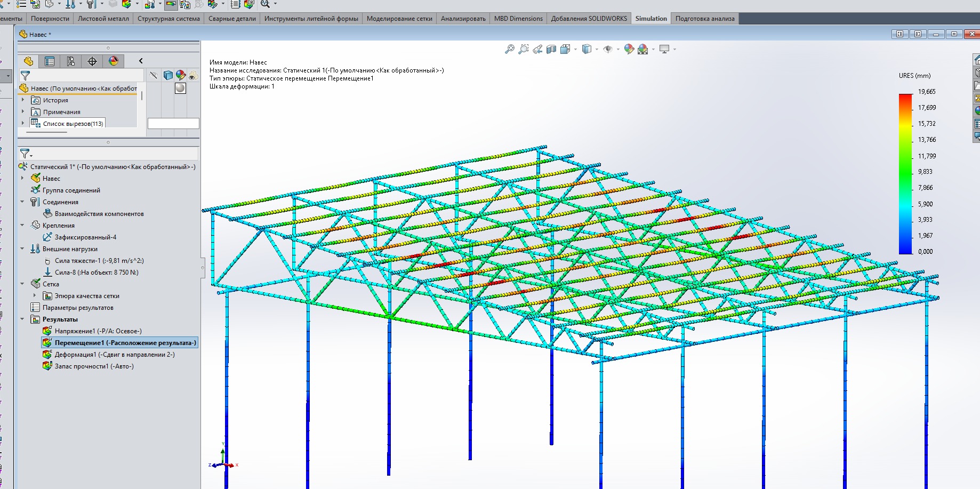Activate the Section View icon
Viewport: 980px width, 489px height.
click(x=551, y=49)
